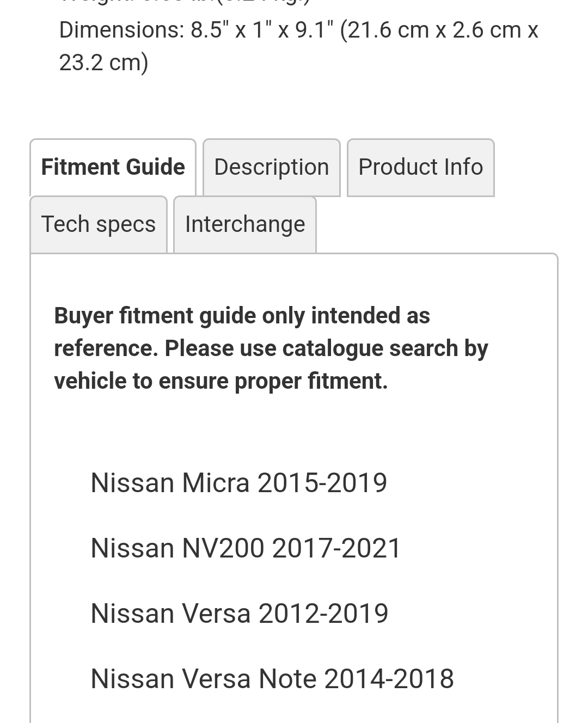This screenshot has height=723, width=588.
Task: Click the 2012-2019 year range
Action: 323,614
